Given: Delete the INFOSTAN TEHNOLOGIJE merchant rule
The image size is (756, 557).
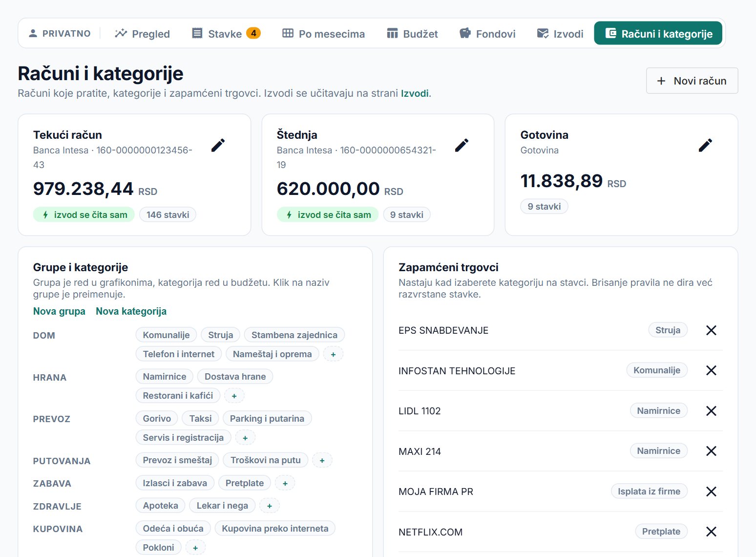Looking at the screenshot, I should [711, 370].
